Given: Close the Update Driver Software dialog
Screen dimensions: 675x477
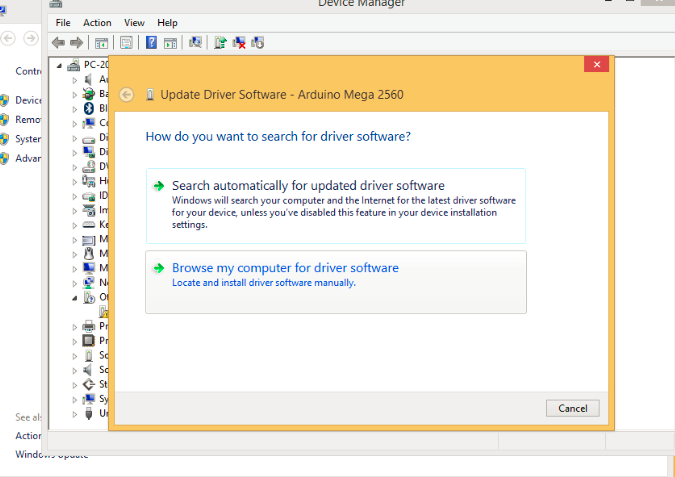Looking at the screenshot, I should [x=596, y=64].
